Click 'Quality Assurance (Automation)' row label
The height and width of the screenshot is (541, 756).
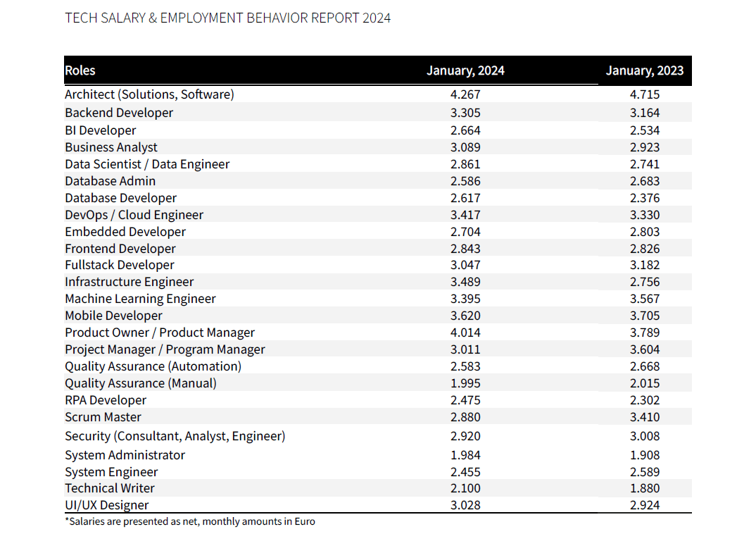153,367
